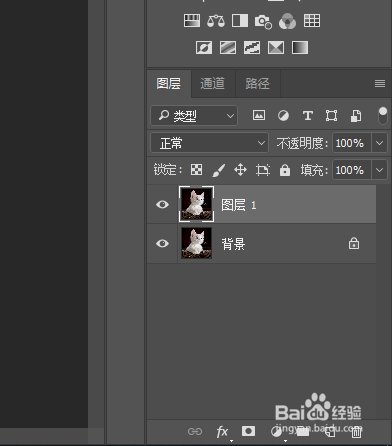Delete layer with trash icon

356,432
